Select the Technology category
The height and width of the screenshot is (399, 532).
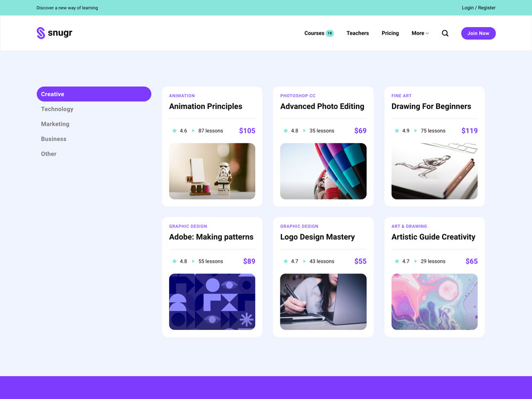point(57,109)
